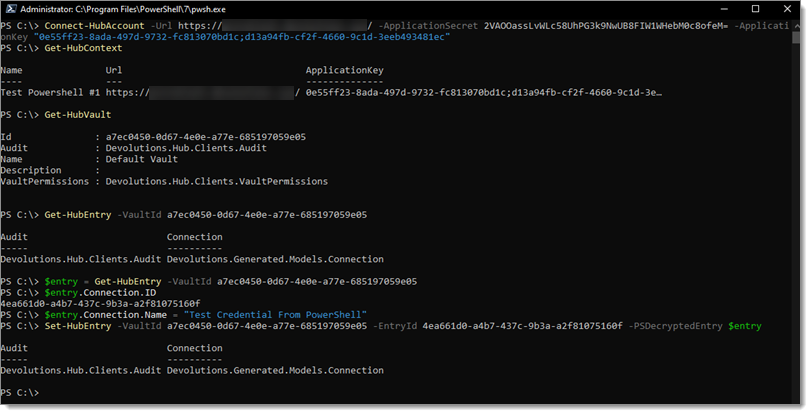
Task: Click the PowerShell icon in title bar
Action: click(10, 9)
